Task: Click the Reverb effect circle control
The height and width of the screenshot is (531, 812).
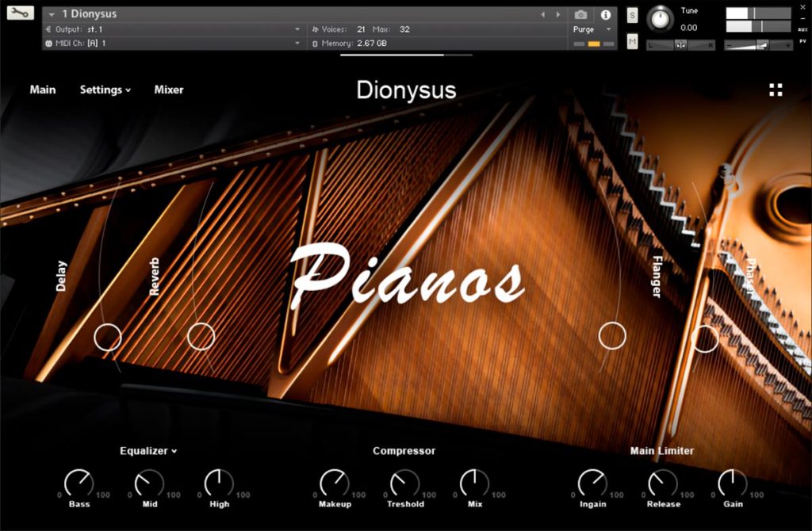Action: (x=201, y=336)
